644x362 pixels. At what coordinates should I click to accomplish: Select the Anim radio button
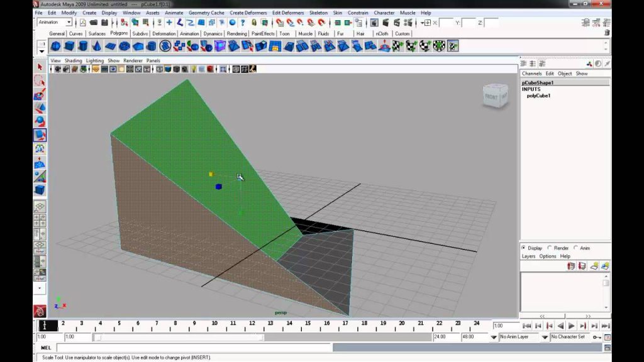pos(576,248)
